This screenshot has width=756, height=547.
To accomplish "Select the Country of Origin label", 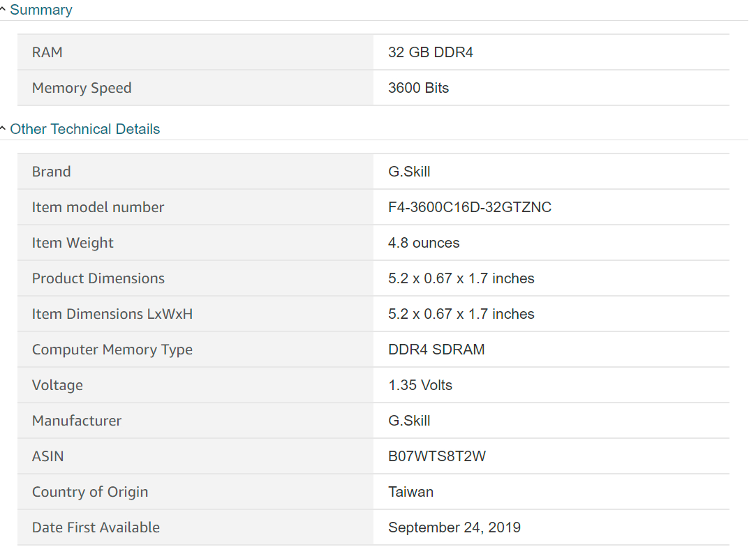I will coord(90,492).
